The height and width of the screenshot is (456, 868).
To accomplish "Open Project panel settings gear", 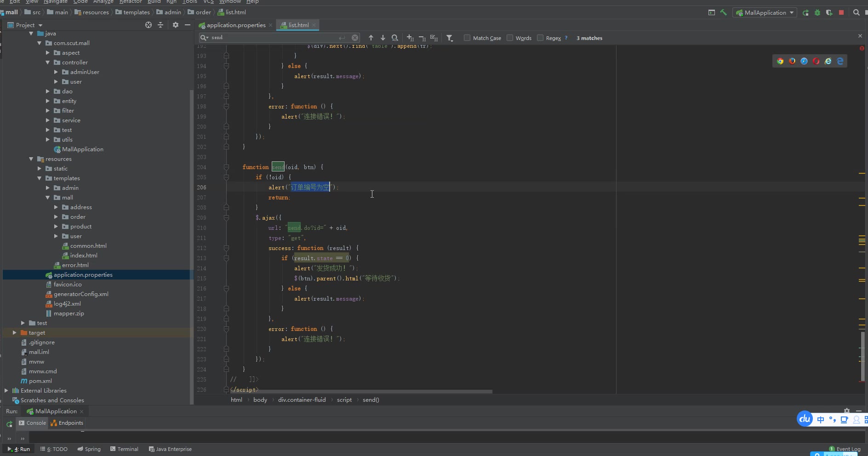I will click(x=175, y=25).
